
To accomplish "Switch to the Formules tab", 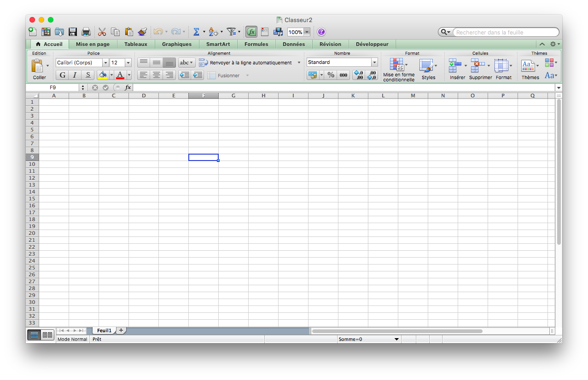I will [256, 44].
